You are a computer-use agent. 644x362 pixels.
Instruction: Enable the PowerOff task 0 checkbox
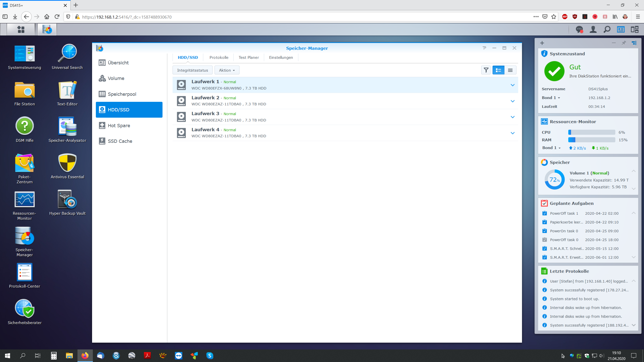(x=545, y=240)
